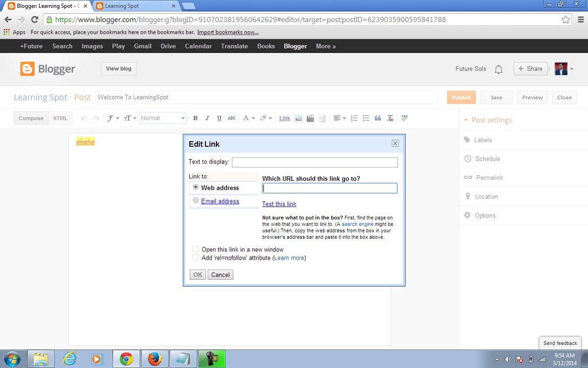
Task: Click the Save button
Action: 497,97
